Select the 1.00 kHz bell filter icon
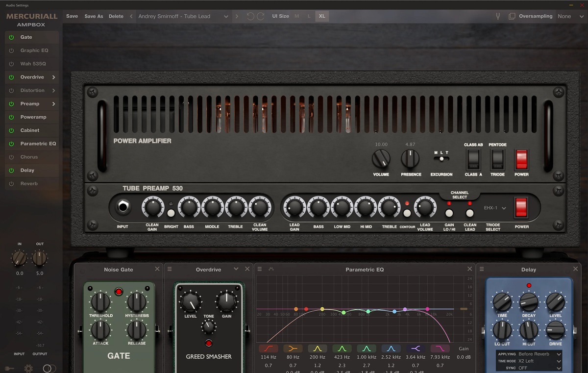This screenshot has height=373, width=588. pyautogui.click(x=367, y=348)
